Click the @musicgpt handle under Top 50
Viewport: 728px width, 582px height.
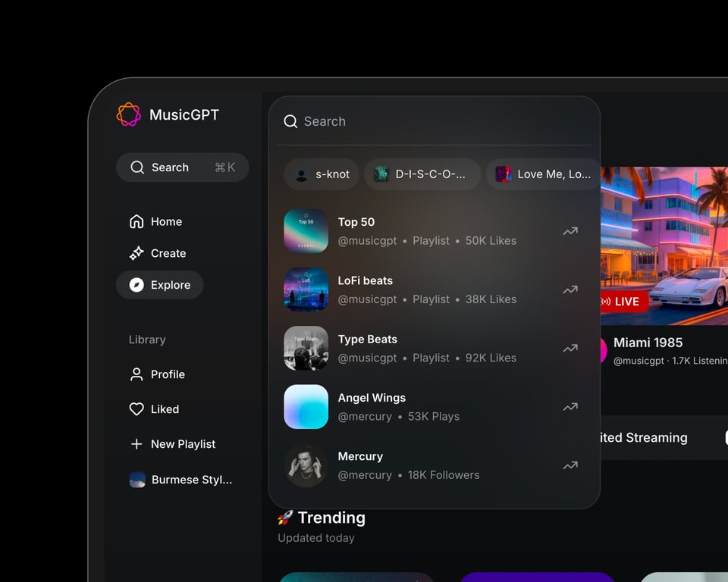[367, 241]
